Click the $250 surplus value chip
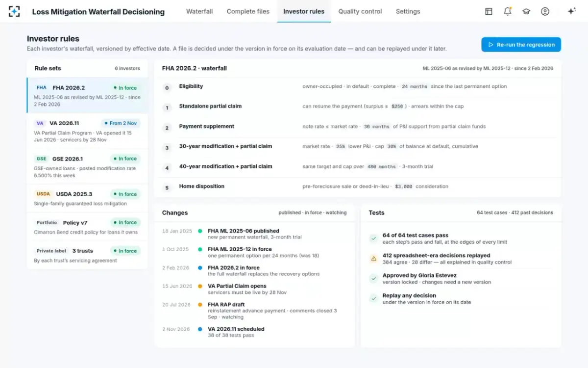Viewport: 588px width, 368px height. click(x=397, y=106)
